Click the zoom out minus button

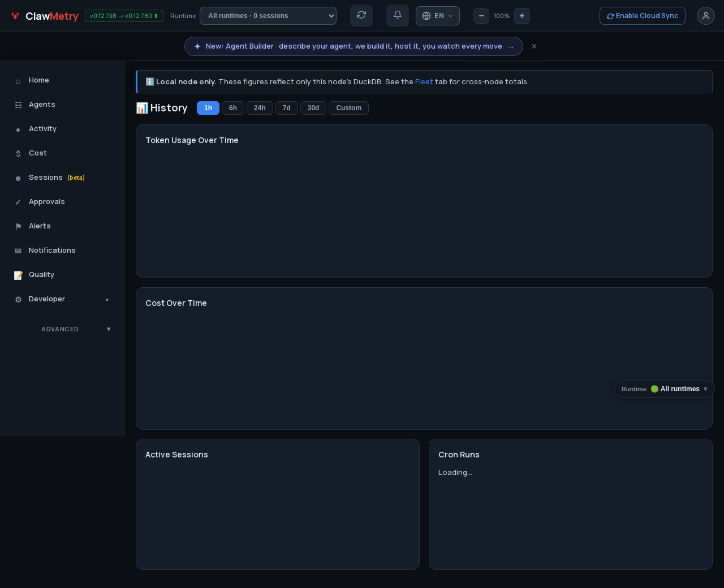point(481,16)
